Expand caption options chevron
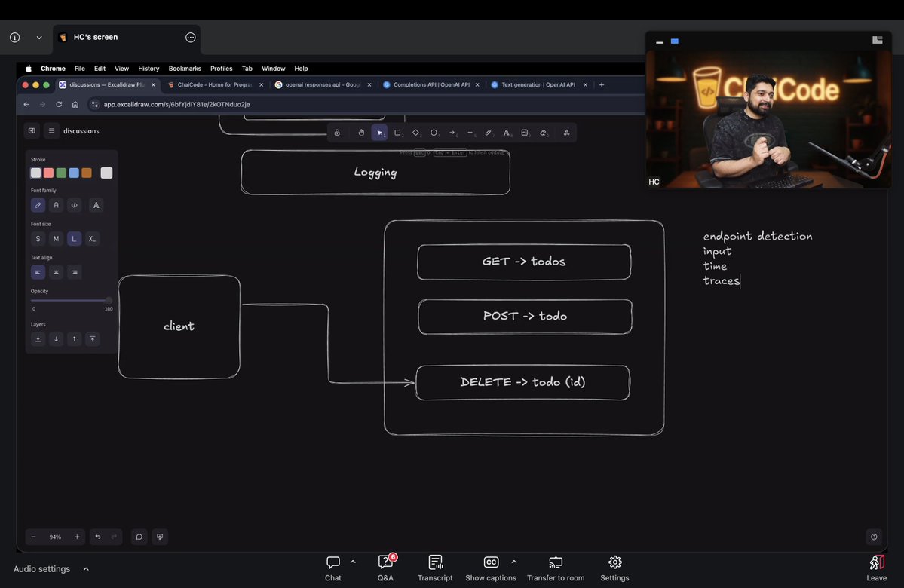The width and height of the screenshot is (904, 588). [513, 562]
